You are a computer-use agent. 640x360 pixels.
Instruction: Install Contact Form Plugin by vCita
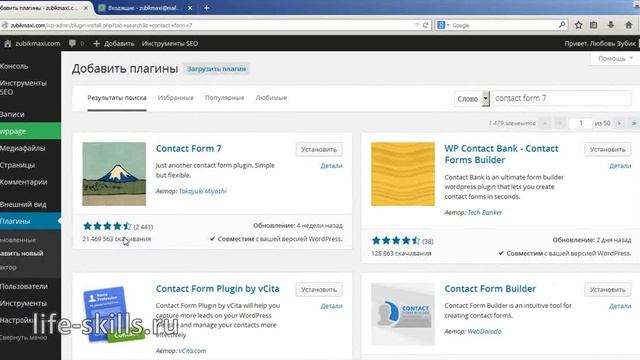click(319, 289)
